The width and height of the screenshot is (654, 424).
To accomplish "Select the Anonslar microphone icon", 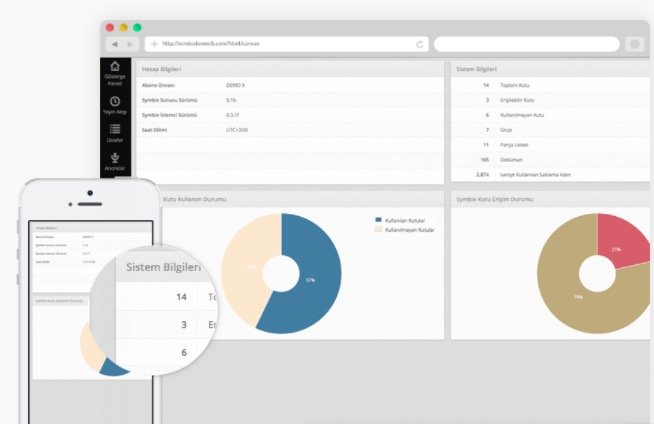I will (x=115, y=157).
